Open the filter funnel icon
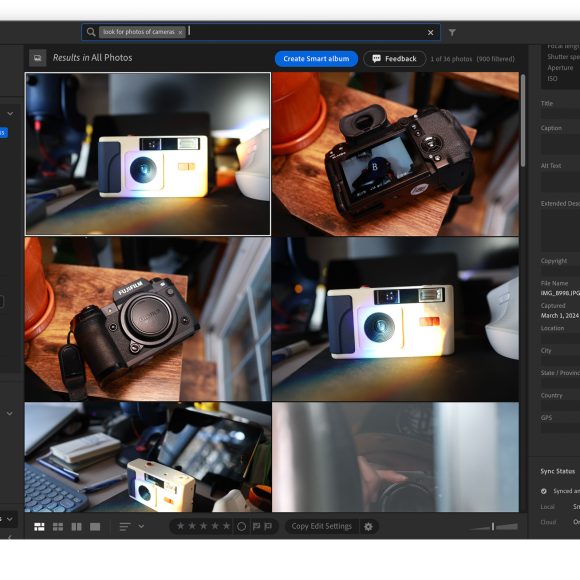This screenshot has height=580, width=580. point(452,33)
